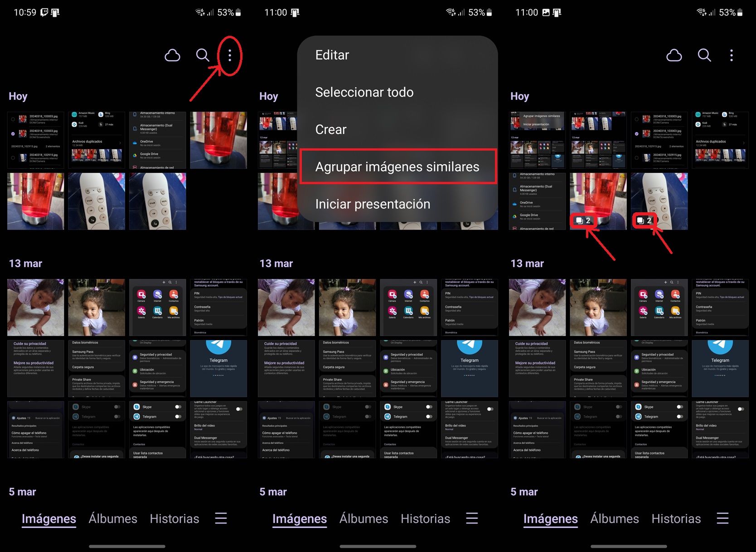Tap the search icon in the right panel
Viewport: 756px width, 552px height.
[704, 55]
